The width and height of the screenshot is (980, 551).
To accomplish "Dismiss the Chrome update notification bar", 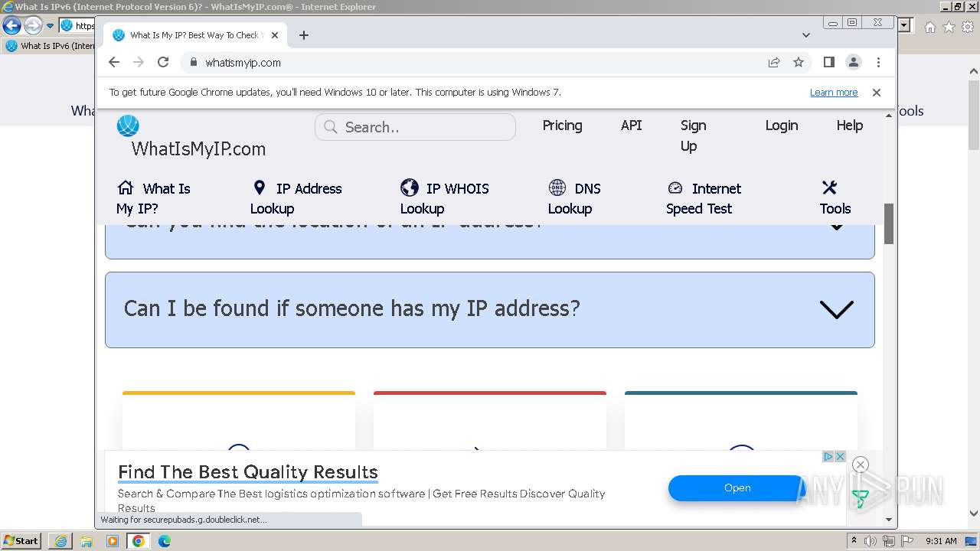I will coord(877,92).
